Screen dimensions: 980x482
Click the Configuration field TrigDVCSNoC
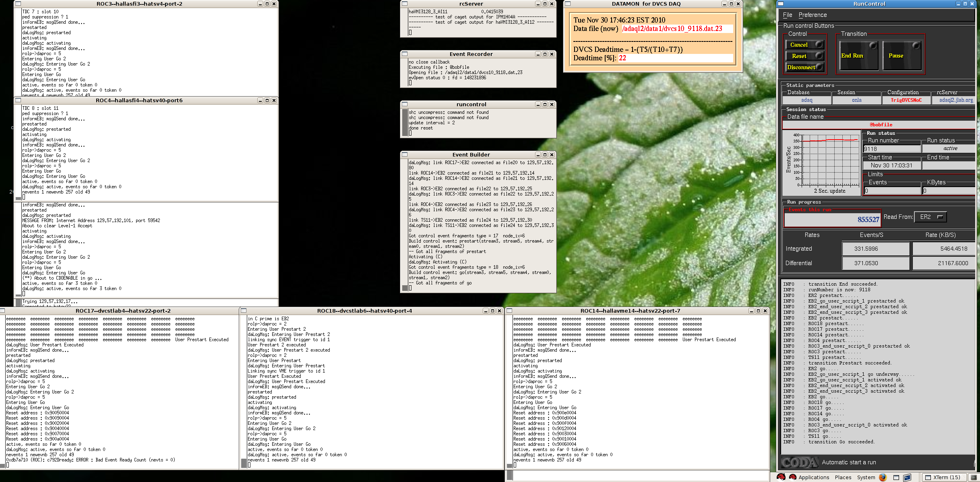point(906,100)
